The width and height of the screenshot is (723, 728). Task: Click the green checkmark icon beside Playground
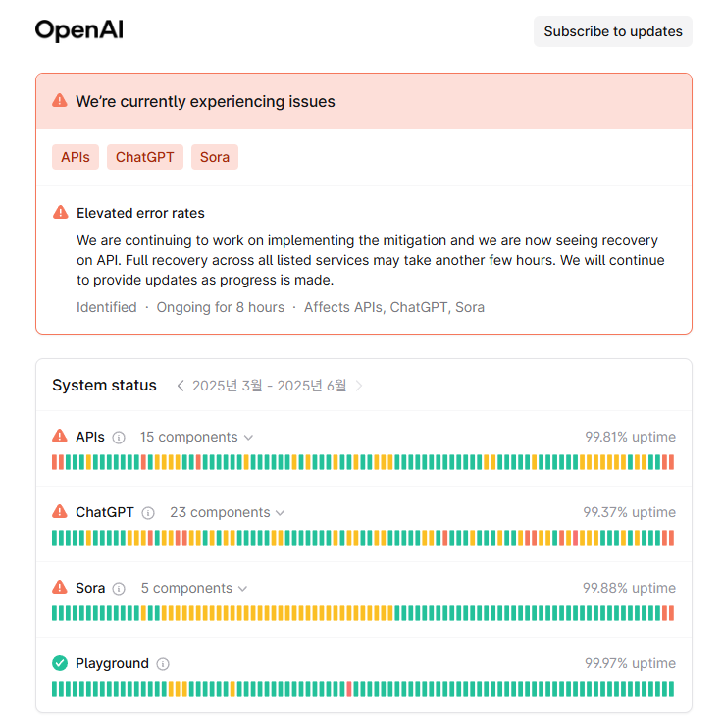(x=60, y=663)
